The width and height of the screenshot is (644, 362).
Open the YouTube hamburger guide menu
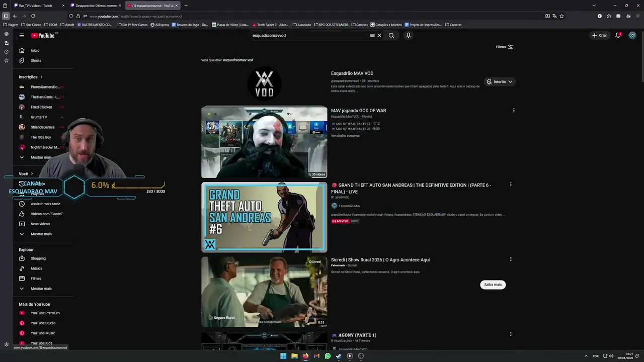pyautogui.click(x=22, y=35)
